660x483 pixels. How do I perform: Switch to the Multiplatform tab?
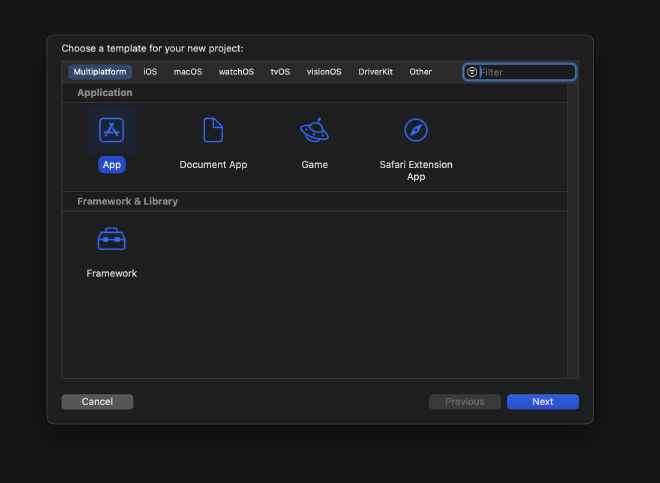(100, 72)
